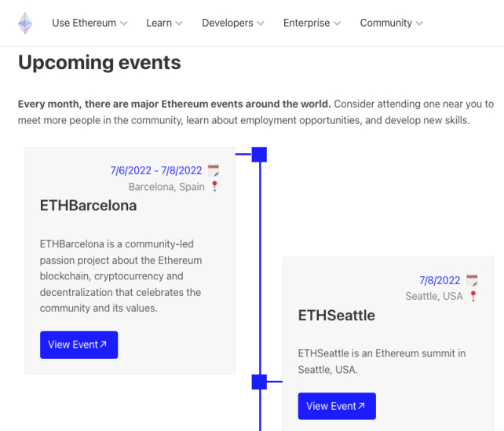Open the Learn dropdown menu
504x431 pixels.
[x=164, y=24]
